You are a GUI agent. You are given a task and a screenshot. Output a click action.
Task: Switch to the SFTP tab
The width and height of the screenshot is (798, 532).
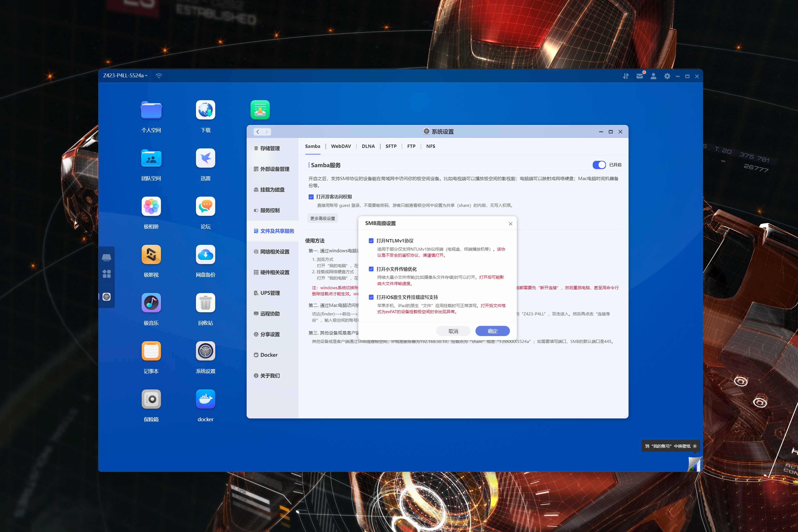tap(391, 146)
